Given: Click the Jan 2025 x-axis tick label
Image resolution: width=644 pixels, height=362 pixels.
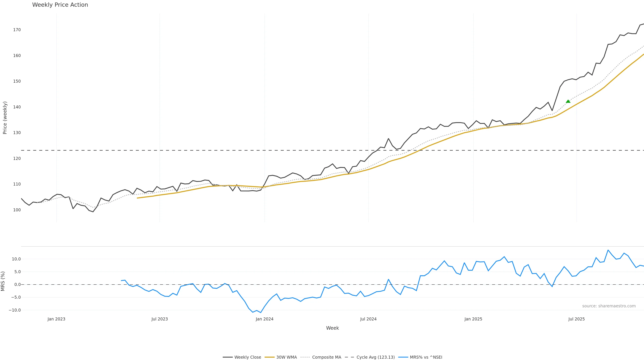Looking at the screenshot, I should point(473,319).
